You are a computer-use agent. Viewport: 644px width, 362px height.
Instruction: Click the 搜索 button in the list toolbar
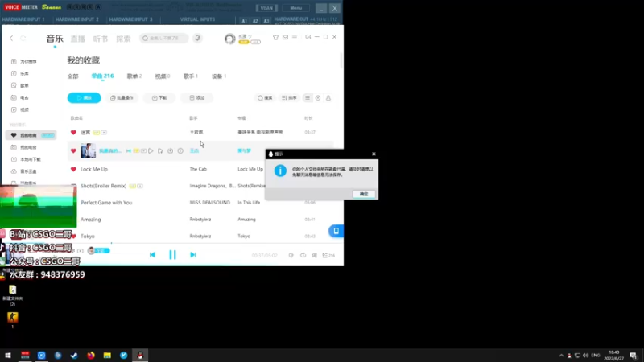265,98
